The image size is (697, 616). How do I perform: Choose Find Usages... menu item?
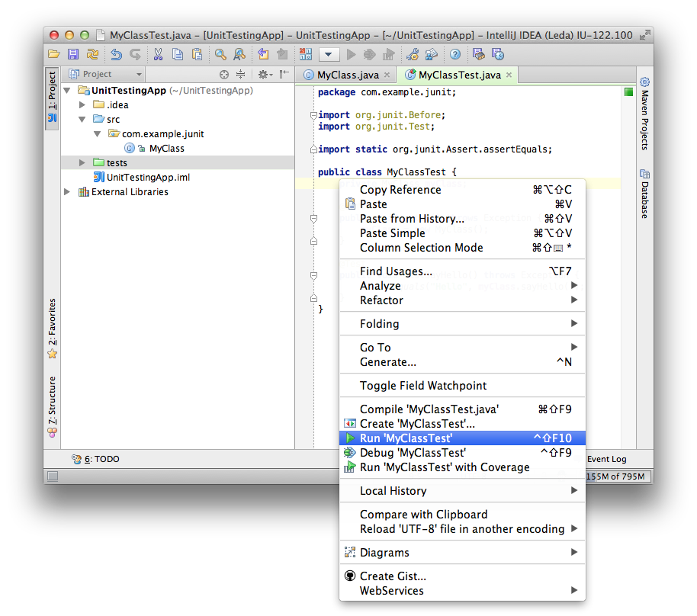(462, 271)
